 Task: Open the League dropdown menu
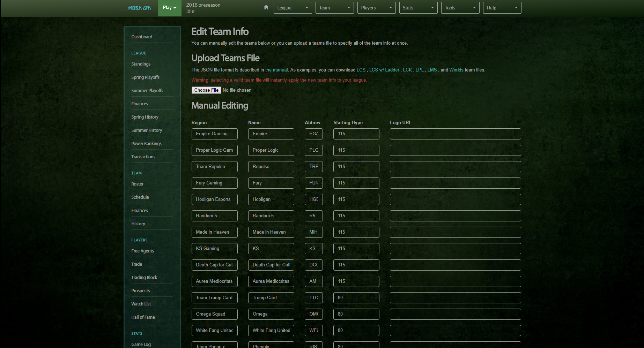tap(293, 7)
